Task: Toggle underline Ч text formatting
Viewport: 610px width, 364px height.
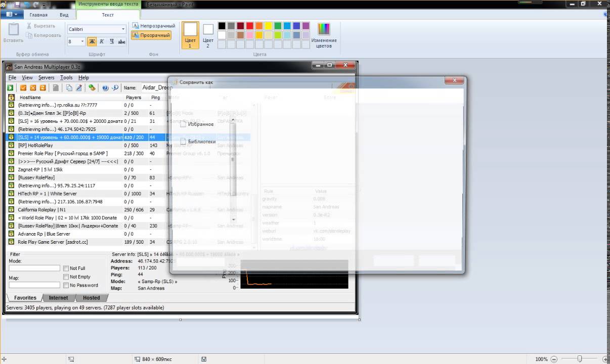Action: pyautogui.click(x=112, y=41)
